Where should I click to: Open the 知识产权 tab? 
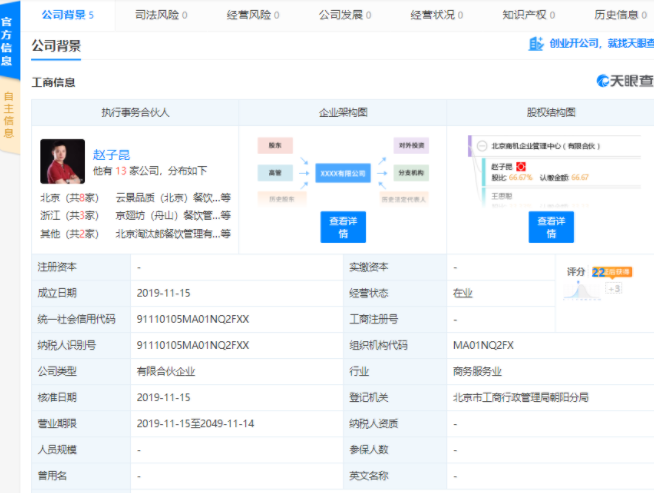(528, 15)
